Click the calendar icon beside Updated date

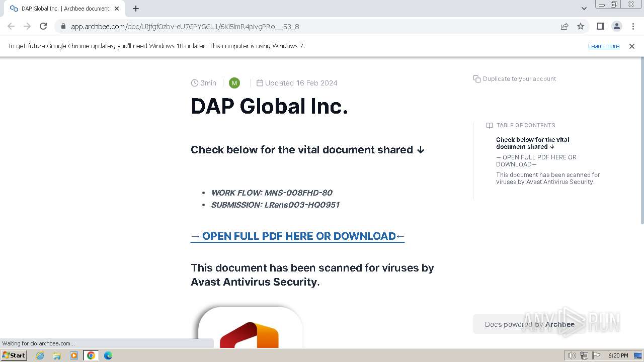pyautogui.click(x=260, y=83)
